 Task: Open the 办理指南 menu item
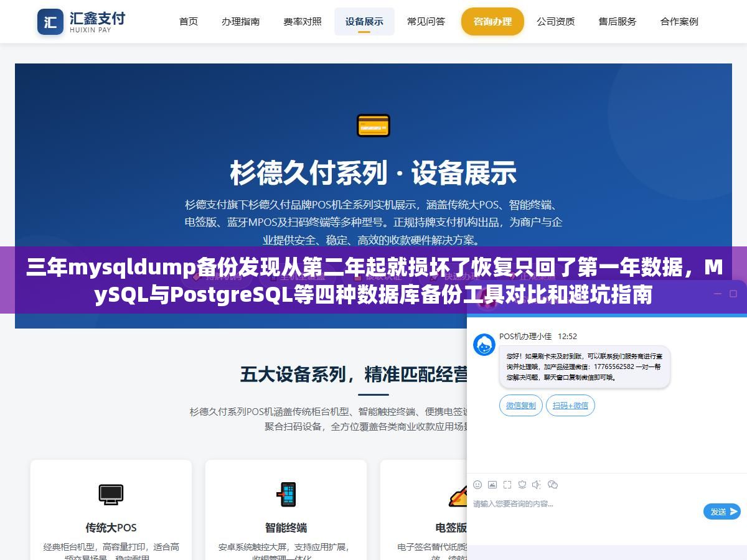pos(241,21)
